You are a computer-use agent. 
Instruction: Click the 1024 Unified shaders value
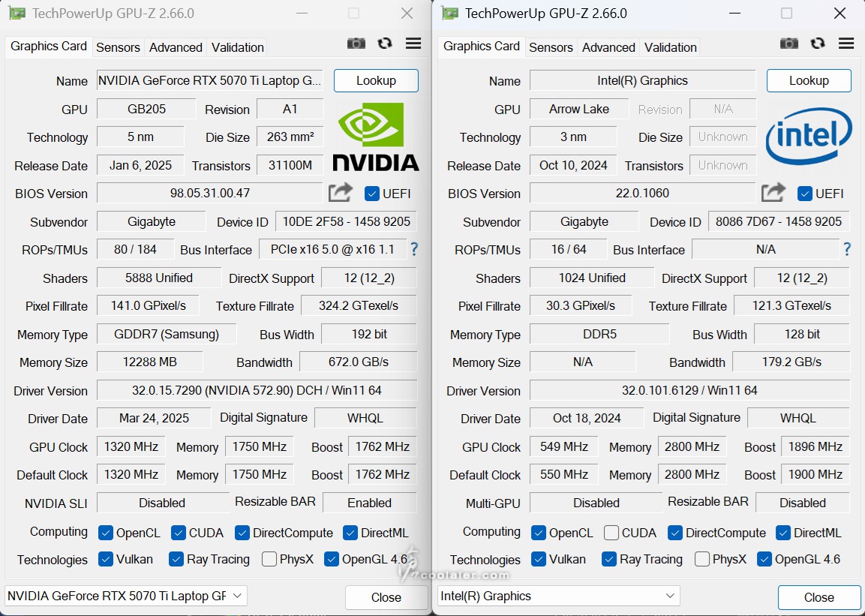tap(592, 278)
